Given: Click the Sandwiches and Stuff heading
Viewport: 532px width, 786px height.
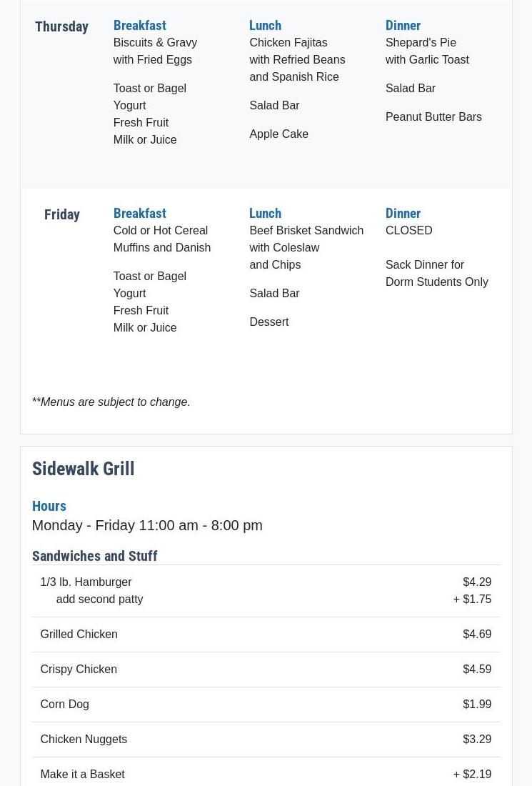Looking at the screenshot, I should coord(95,556).
